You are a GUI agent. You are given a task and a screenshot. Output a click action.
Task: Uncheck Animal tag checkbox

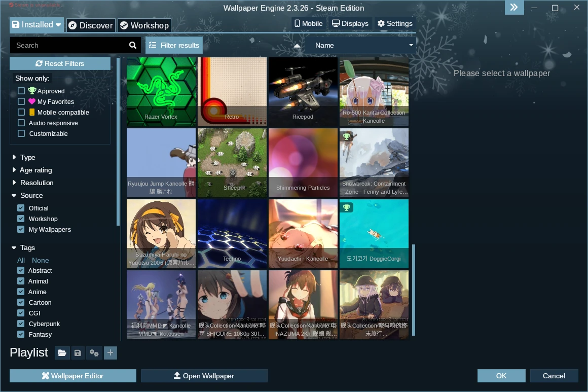[21, 280]
